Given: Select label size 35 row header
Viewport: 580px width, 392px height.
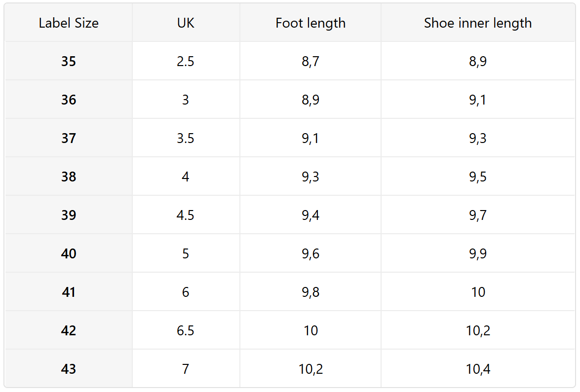Looking at the screenshot, I should coord(69,62).
